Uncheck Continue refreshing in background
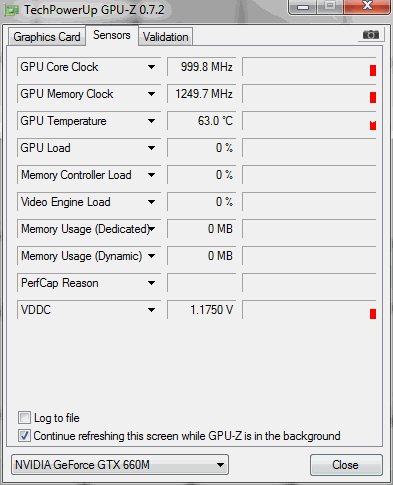 [24, 436]
